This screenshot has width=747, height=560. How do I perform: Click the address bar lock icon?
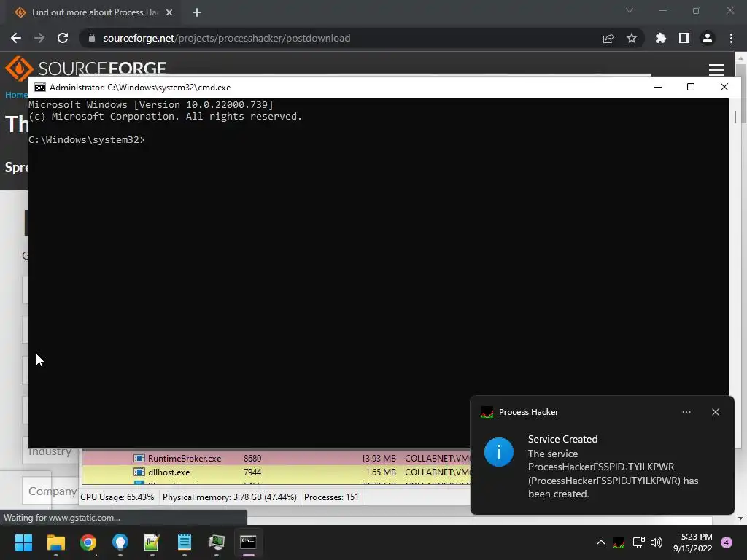(91, 38)
